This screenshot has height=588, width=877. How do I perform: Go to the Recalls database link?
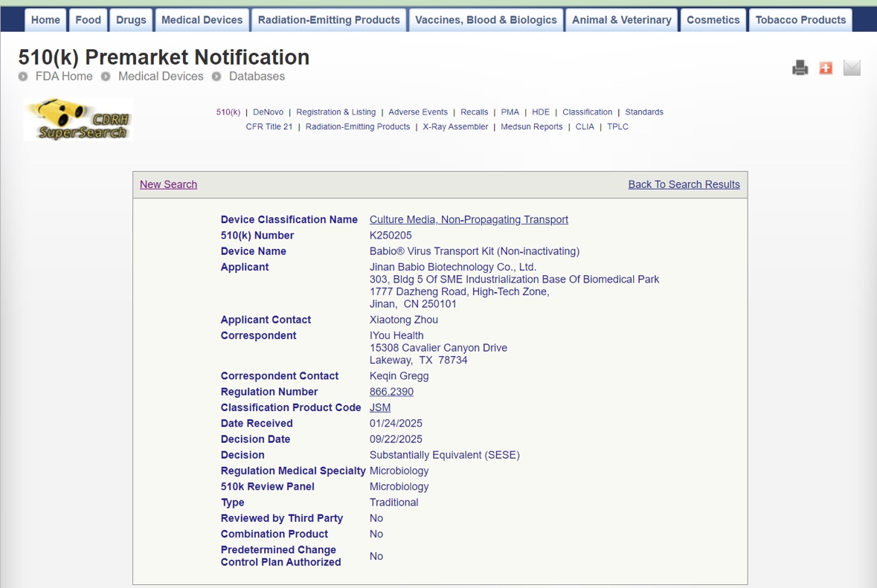(474, 112)
